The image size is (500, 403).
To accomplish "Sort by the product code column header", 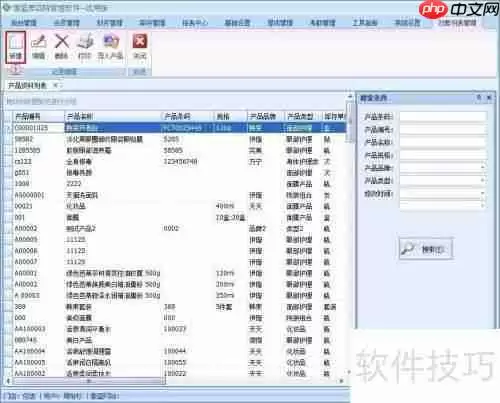I will click(x=38, y=116).
